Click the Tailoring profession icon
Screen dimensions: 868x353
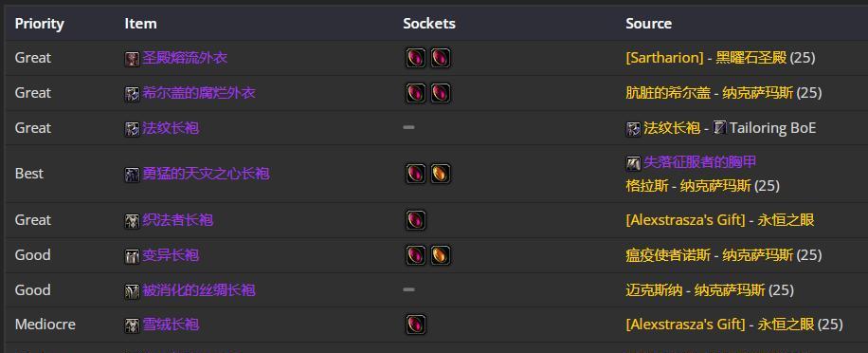[719, 128]
